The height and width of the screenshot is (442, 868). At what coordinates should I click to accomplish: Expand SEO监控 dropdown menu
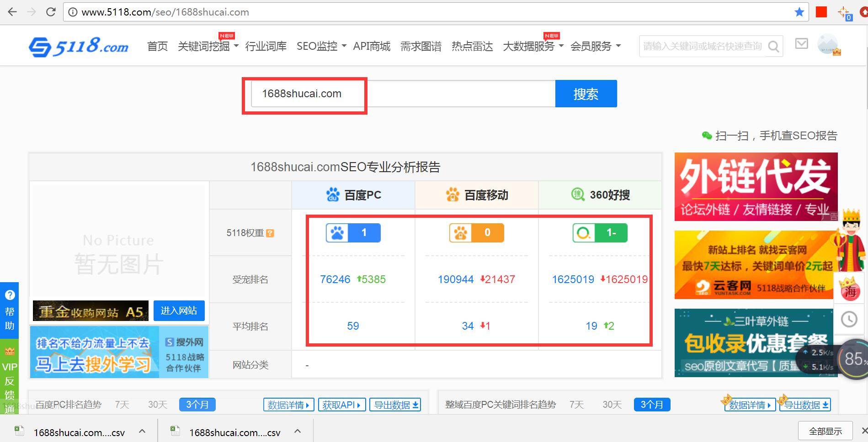pos(321,46)
